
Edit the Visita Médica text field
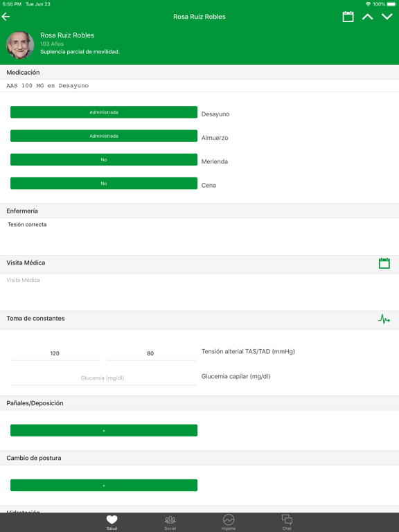coord(199,292)
